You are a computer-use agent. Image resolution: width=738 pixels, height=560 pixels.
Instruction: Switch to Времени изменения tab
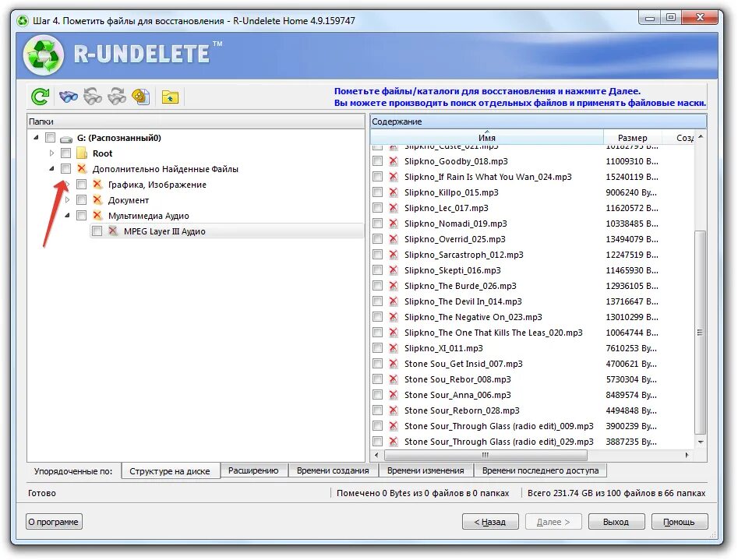pos(425,470)
